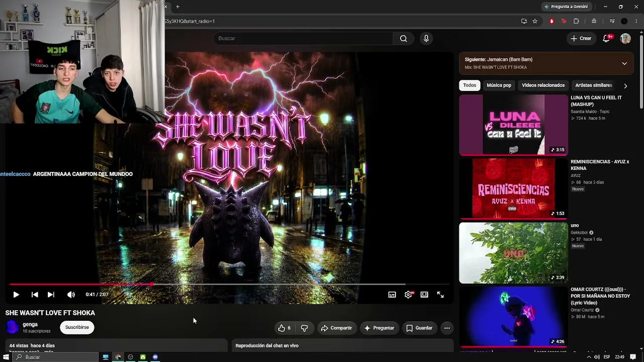
Task: Open the Windows notification center
Action: click(633, 357)
